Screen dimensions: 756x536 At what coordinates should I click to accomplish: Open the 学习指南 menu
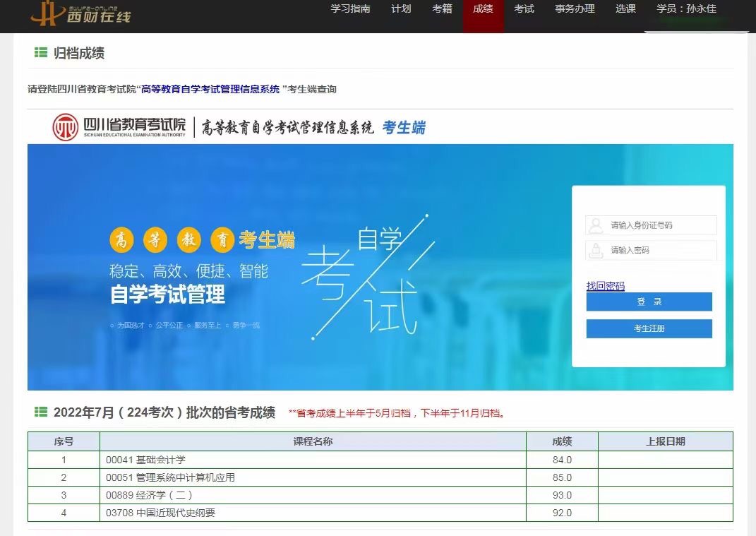pos(351,8)
